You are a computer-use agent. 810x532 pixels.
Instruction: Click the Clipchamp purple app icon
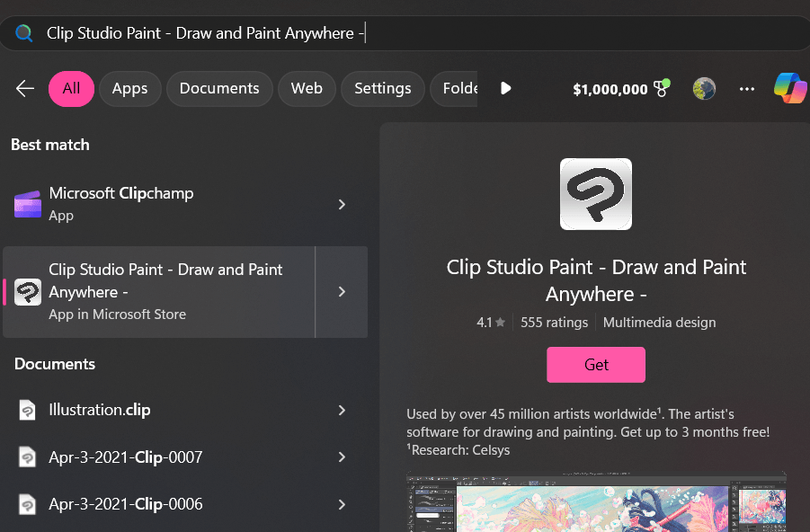[28, 204]
